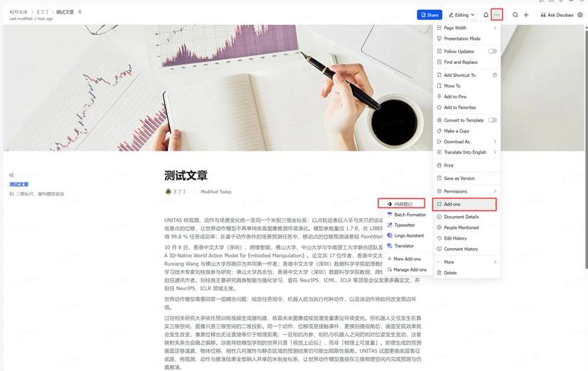This screenshot has height=371, width=588.
Task: Open the Add-ons menu entry
Action: 465,204
